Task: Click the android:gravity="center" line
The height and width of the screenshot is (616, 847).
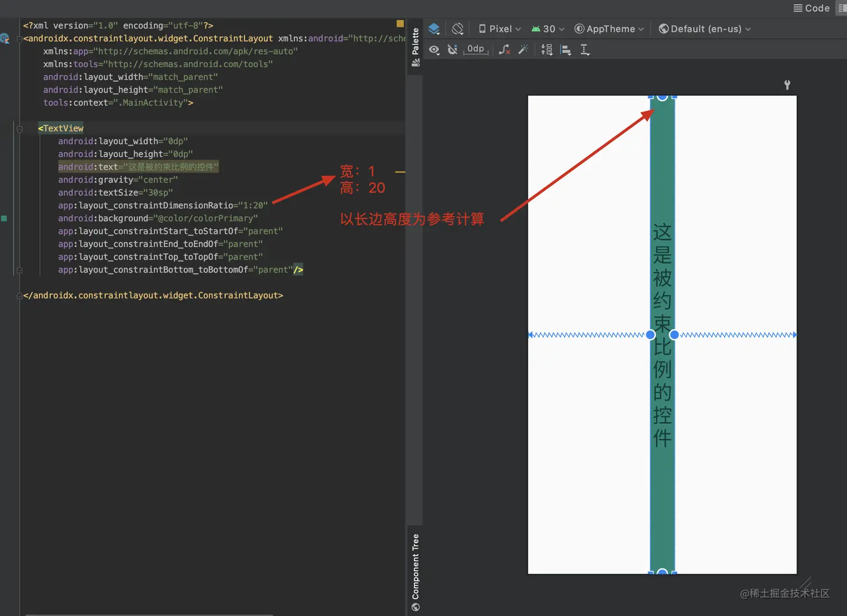Action: [x=118, y=180]
